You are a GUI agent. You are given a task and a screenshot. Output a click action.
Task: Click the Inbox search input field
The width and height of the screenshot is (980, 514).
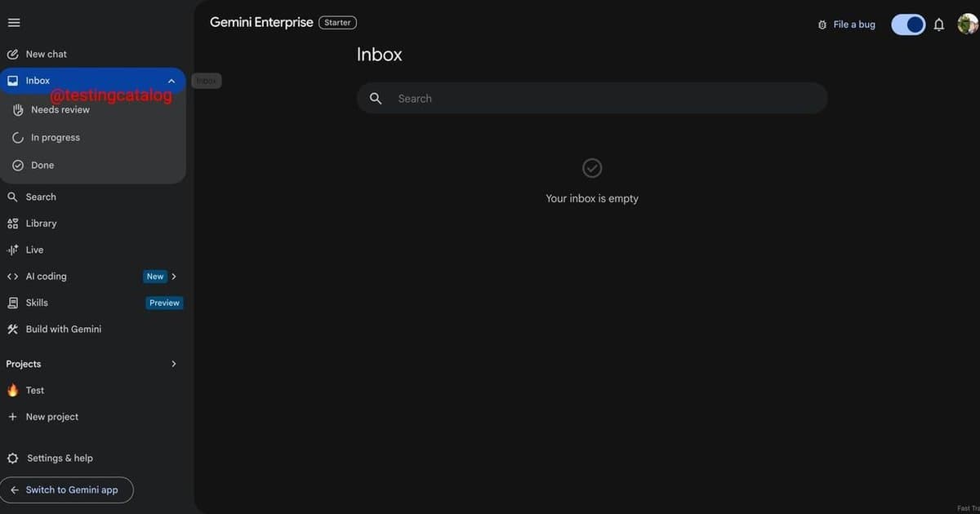592,99
